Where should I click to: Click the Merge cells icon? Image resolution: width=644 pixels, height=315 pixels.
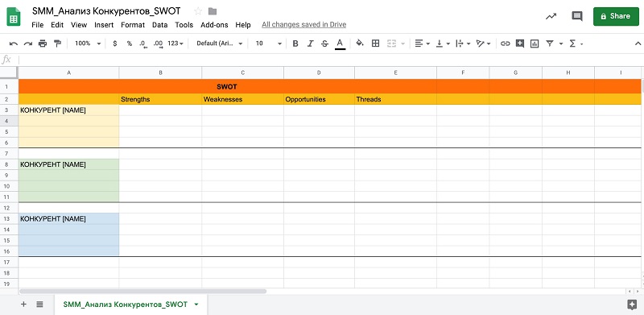coord(391,44)
